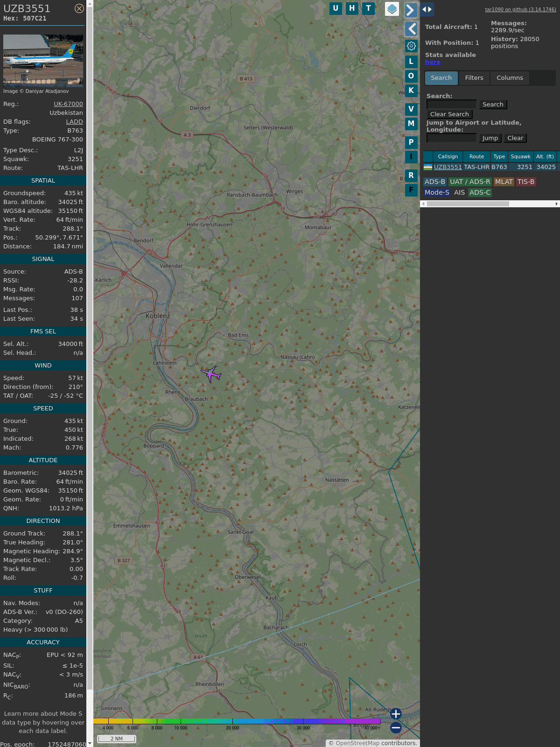Click the H map button
The width and height of the screenshot is (560, 747).
[352, 8]
